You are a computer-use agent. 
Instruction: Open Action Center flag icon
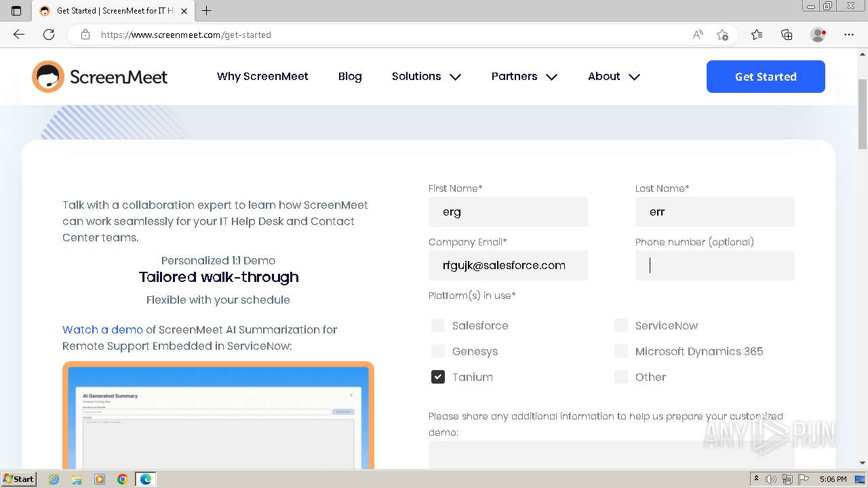804,479
